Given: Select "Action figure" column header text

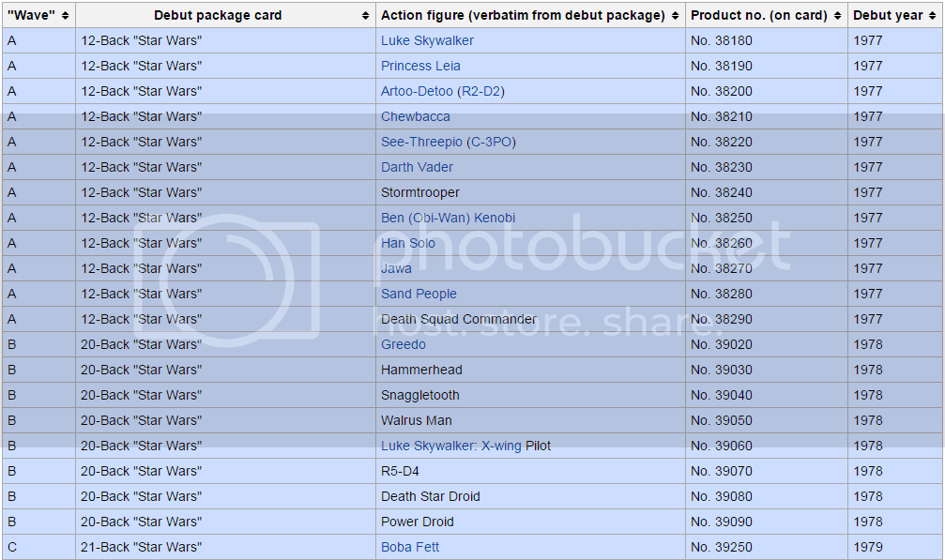Looking at the screenshot, I should click(523, 16).
